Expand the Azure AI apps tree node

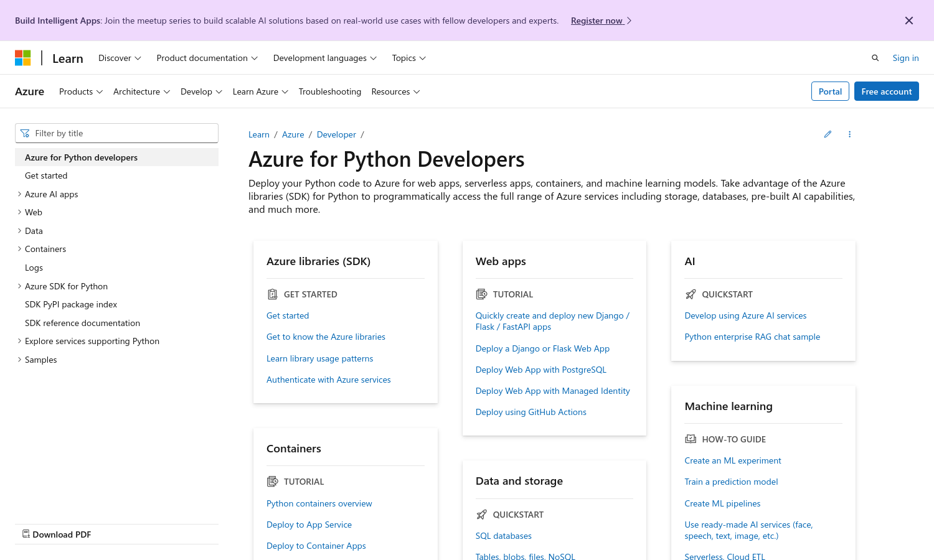point(19,194)
